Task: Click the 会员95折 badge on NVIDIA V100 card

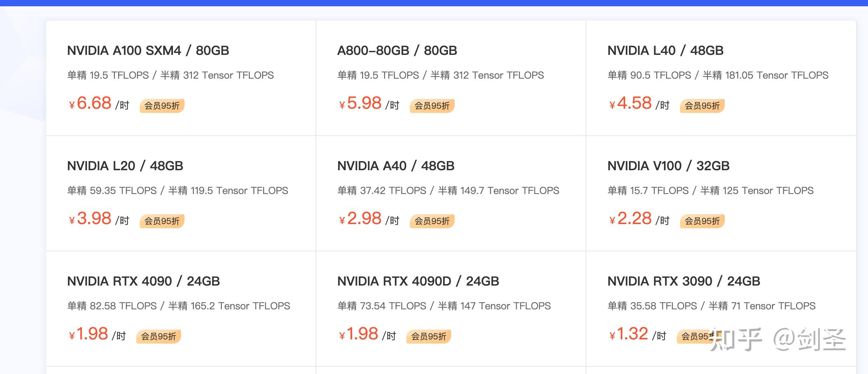Action: click(701, 221)
